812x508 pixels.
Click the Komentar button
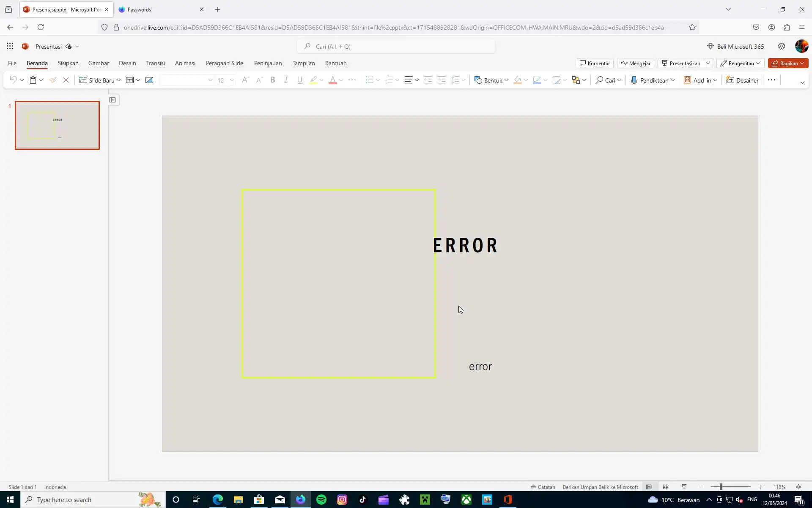595,63
